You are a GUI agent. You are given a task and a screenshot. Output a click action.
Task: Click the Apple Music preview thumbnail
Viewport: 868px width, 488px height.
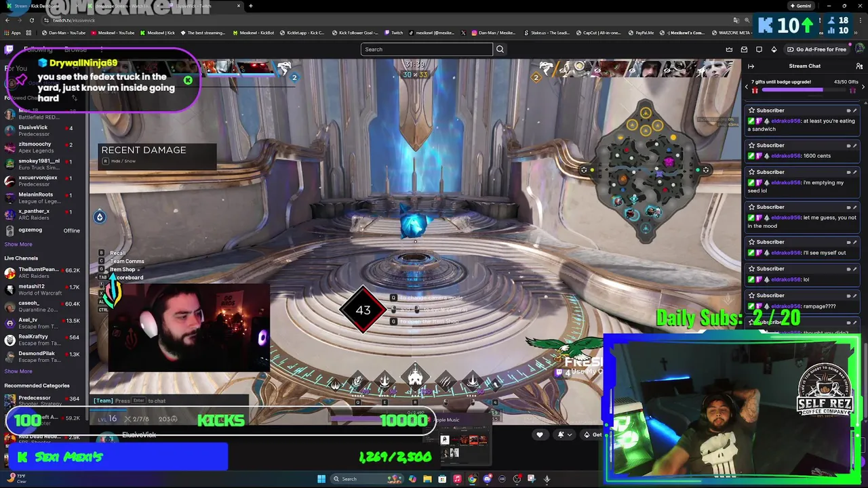point(463,444)
